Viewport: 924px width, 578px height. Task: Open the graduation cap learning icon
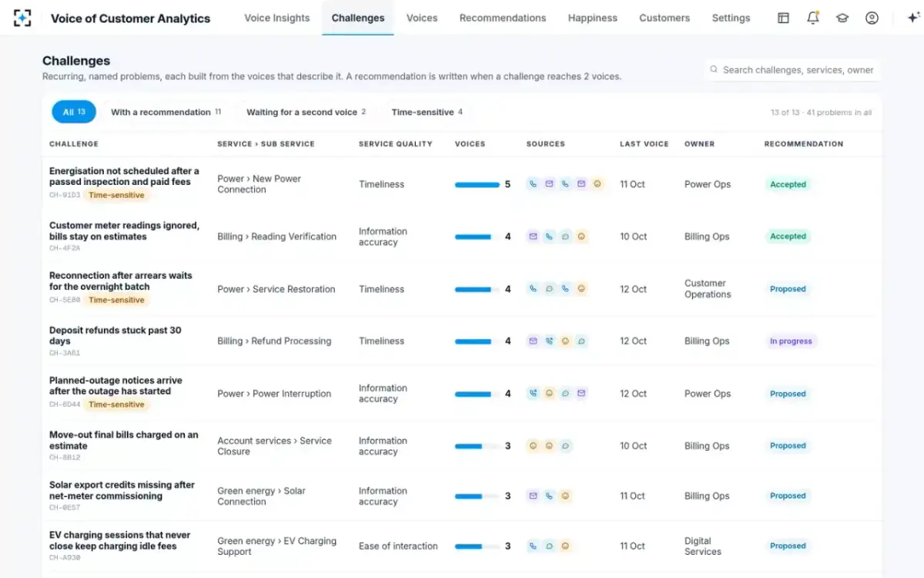click(842, 18)
